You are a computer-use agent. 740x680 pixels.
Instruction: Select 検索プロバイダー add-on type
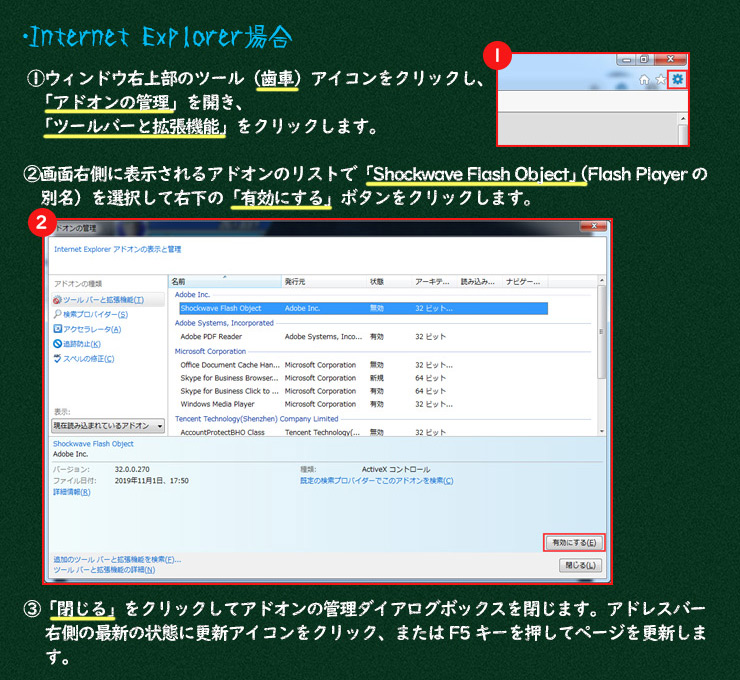coord(91,314)
